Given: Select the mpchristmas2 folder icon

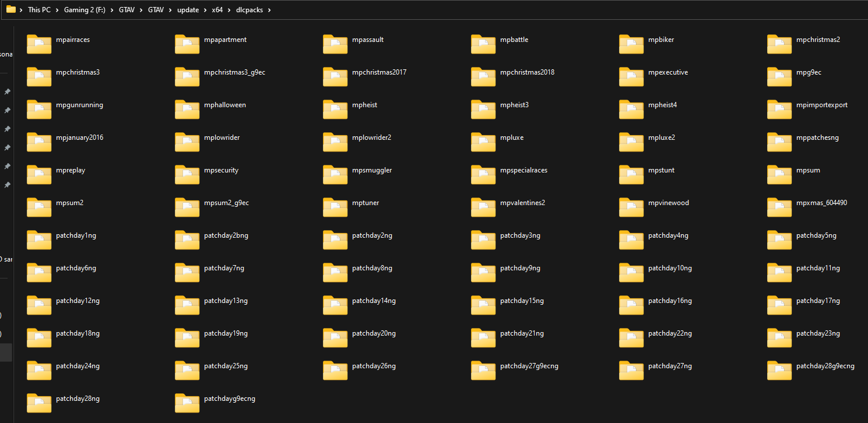Looking at the screenshot, I should coord(779,44).
